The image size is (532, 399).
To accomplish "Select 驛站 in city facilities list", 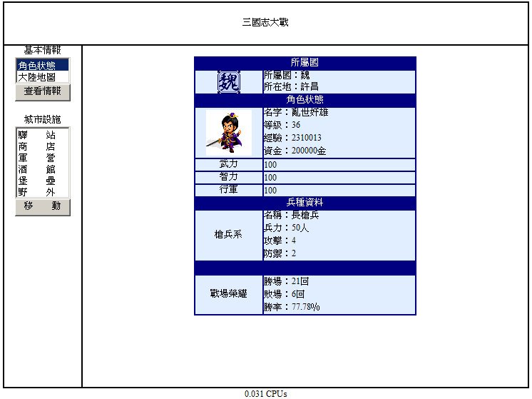I will [x=42, y=135].
